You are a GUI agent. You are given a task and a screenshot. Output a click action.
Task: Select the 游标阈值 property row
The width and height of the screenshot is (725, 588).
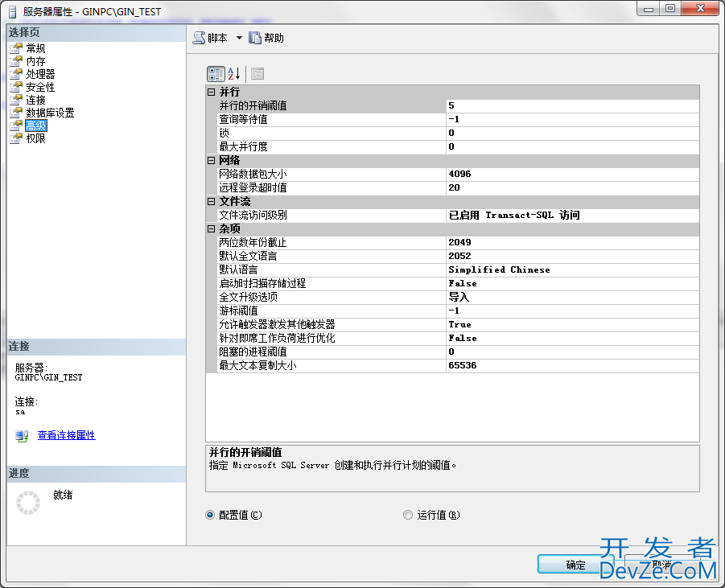458,310
